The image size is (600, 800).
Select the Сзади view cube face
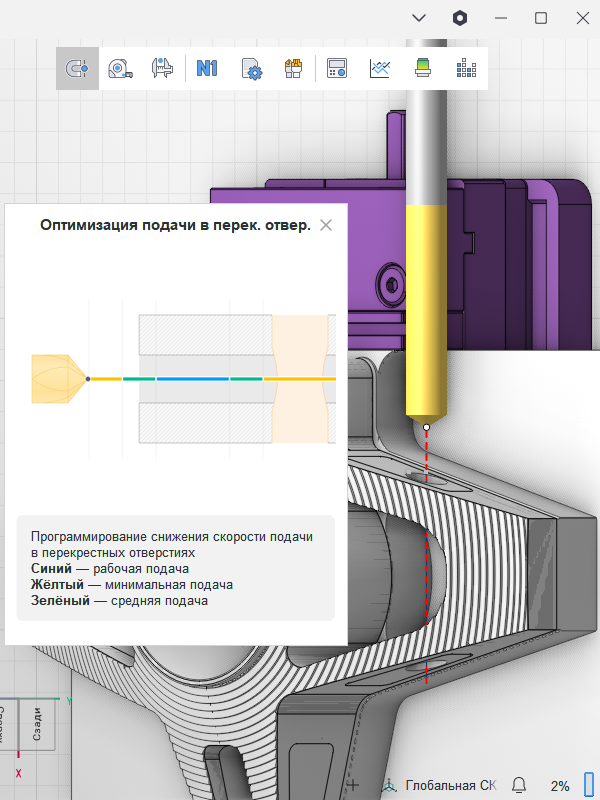click(x=37, y=723)
